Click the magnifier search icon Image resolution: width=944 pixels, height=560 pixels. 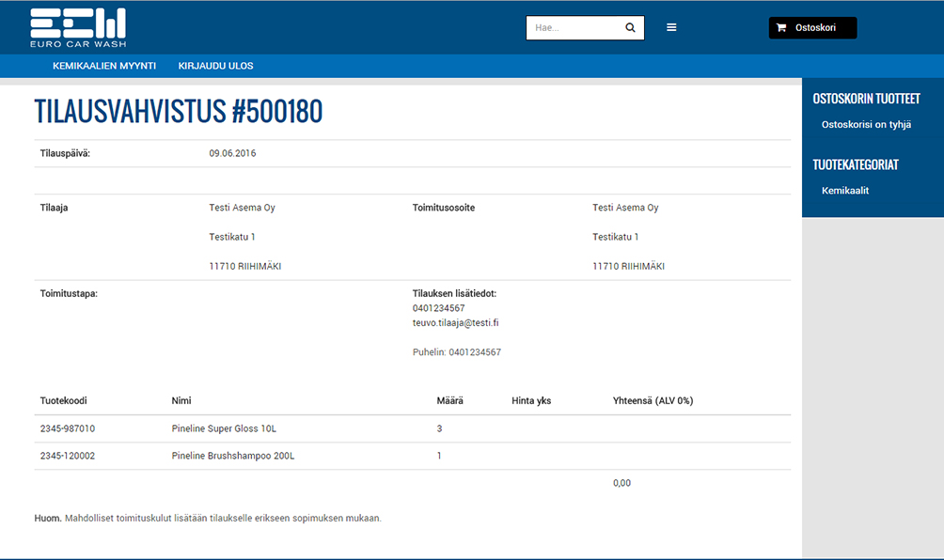(x=630, y=28)
